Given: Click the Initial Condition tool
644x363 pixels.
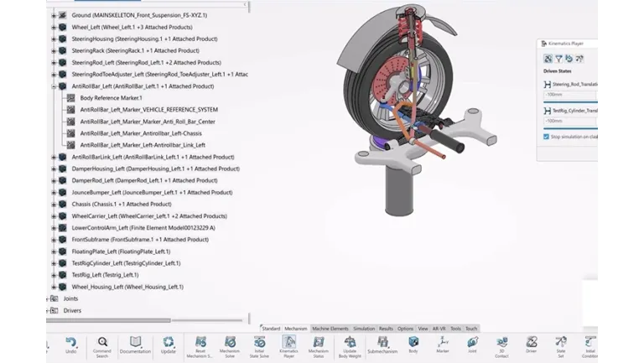Looking at the screenshot, I should [x=589, y=346].
